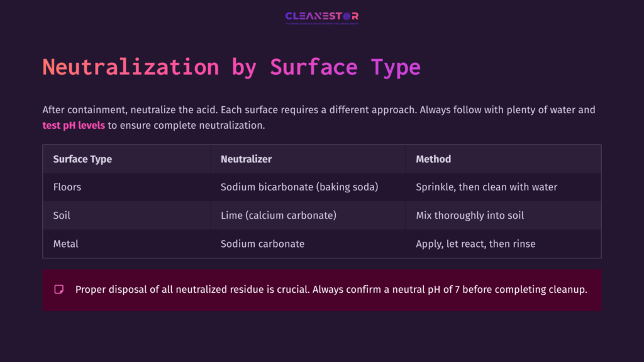644x362 pixels.
Task: Click the note icon in the disposal callout
Action: pos(59,290)
